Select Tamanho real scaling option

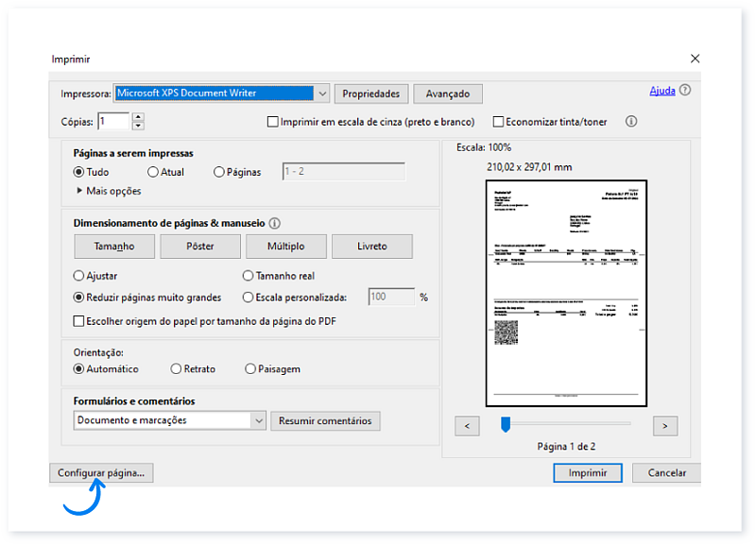coord(248,275)
